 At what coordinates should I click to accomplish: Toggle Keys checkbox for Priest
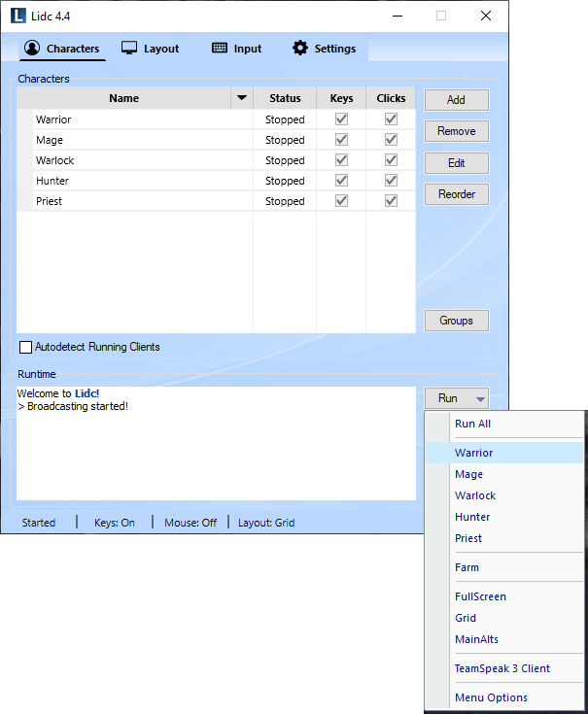341,201
